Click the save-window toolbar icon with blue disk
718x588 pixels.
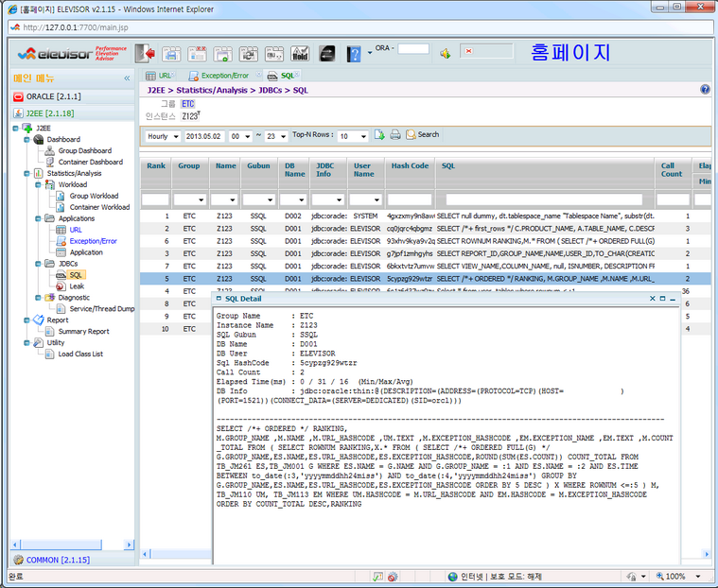click(172, 54)
